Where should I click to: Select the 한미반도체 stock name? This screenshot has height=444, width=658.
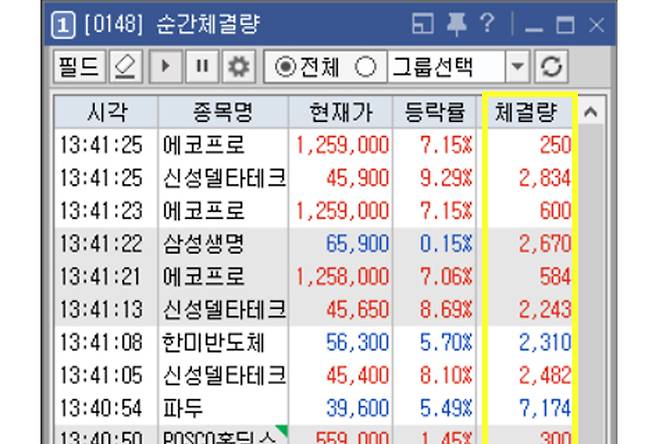(212, 342)
